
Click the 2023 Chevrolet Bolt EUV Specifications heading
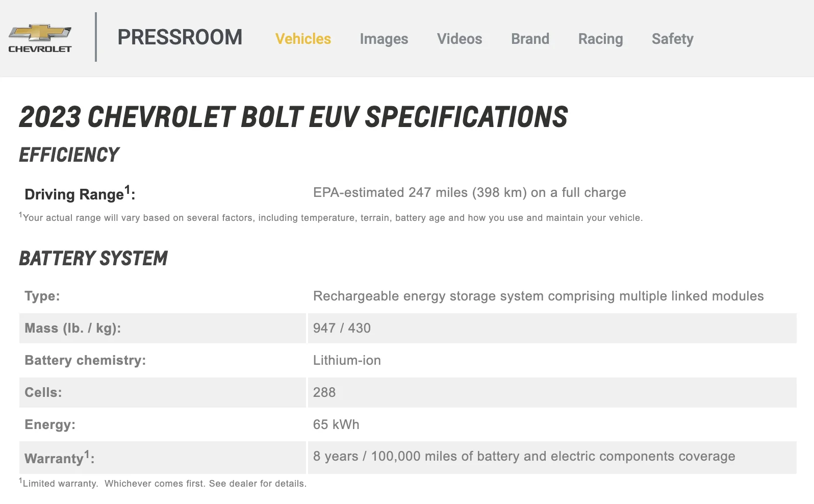pyautogui.click(x=293, y=117)
